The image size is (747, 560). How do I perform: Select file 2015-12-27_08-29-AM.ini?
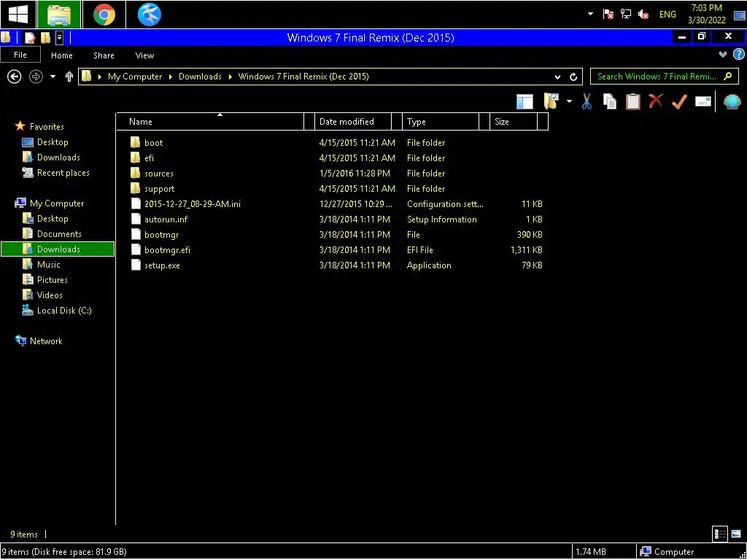point(192,204)
